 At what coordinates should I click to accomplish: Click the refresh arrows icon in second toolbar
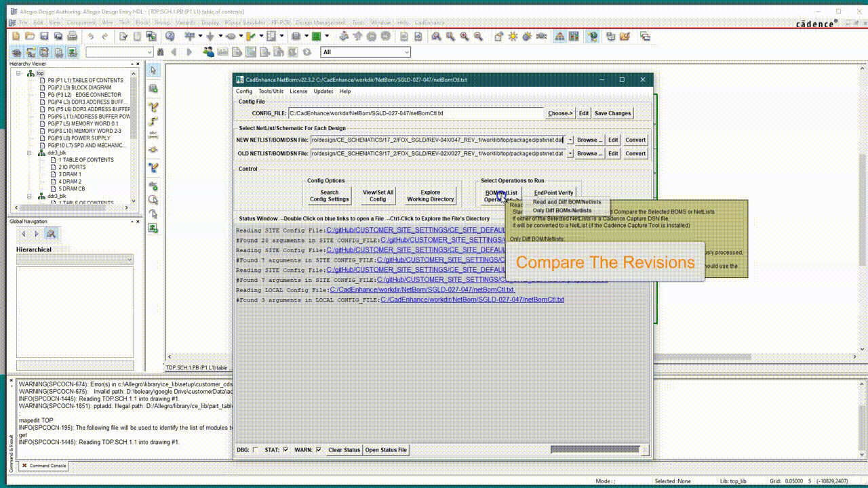coord(307,52)
